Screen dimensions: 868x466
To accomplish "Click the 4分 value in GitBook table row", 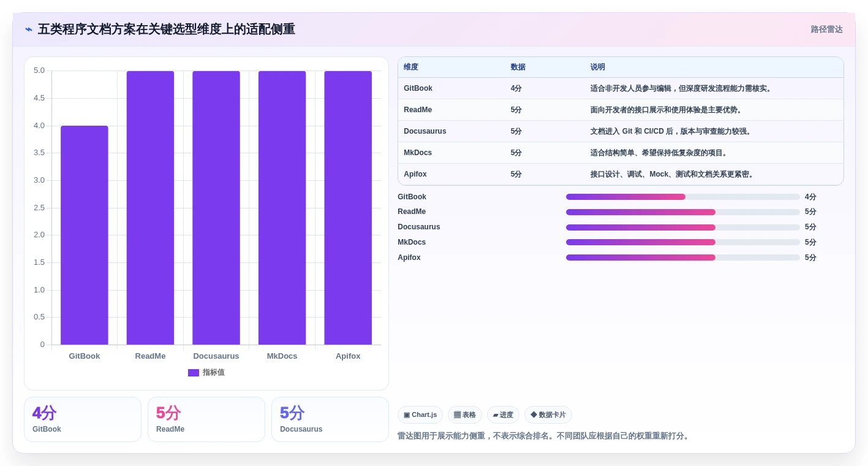I will 516,88.
